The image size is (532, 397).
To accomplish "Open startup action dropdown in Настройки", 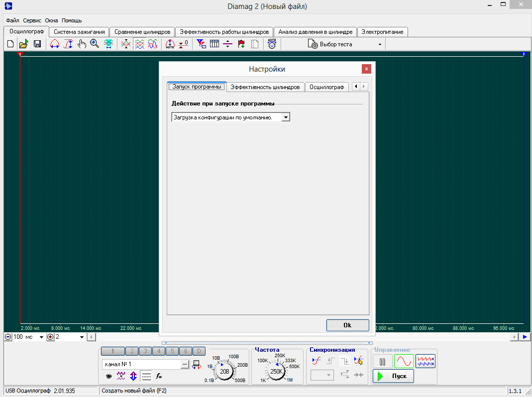I will click(286, 117).
